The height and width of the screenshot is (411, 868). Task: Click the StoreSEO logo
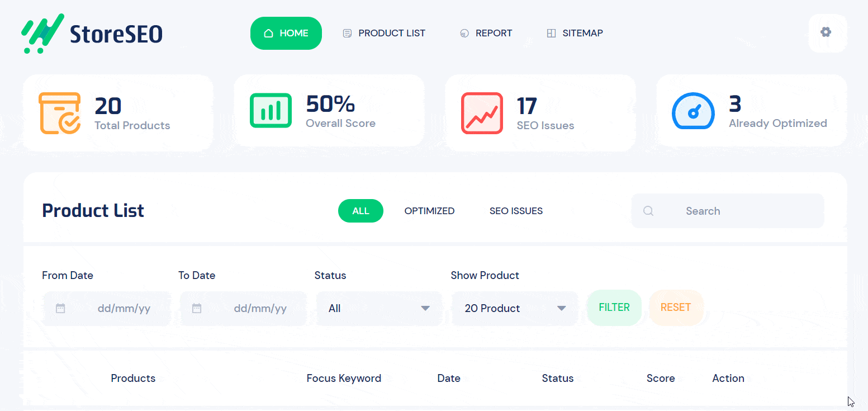pyautogui.click(x=92, y=34)
